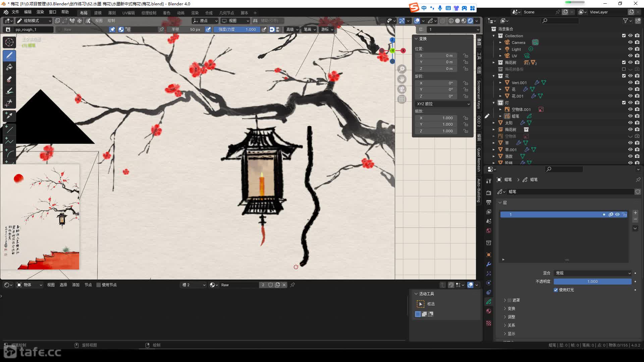Toggle 使用节点 checkbox in node editor
Image resolution: width=644 pixels, height=362 pixels.
[x=99, y=285]
